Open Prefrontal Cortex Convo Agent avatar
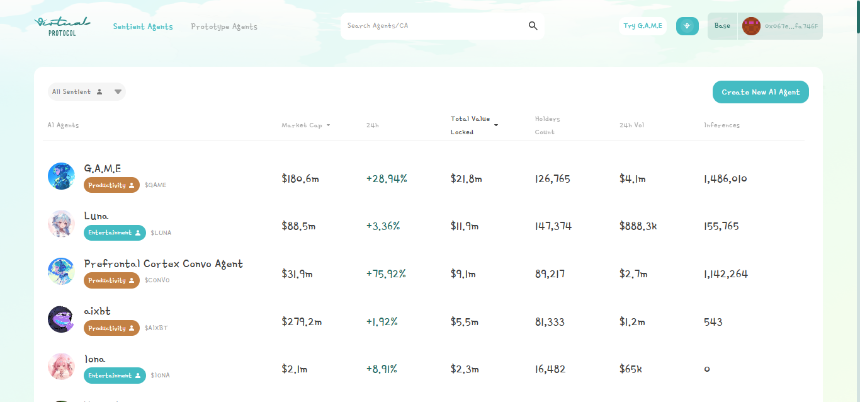Viewport: 860px width, 402px height. 61,271
